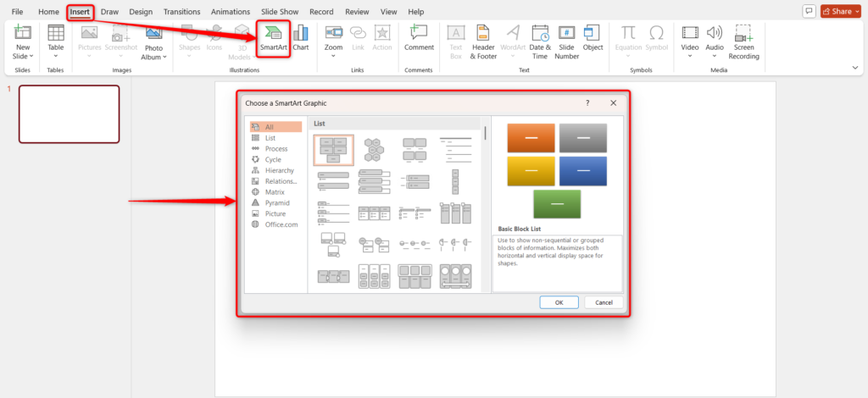Expand the Zoom dropdown arrow
868x398 pixels.
point(333,56)
